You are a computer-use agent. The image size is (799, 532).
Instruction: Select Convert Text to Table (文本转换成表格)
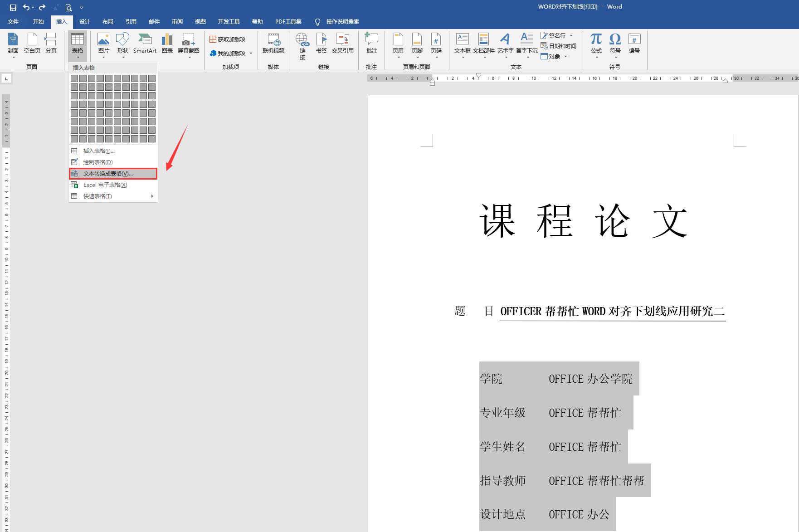point(113,174)
